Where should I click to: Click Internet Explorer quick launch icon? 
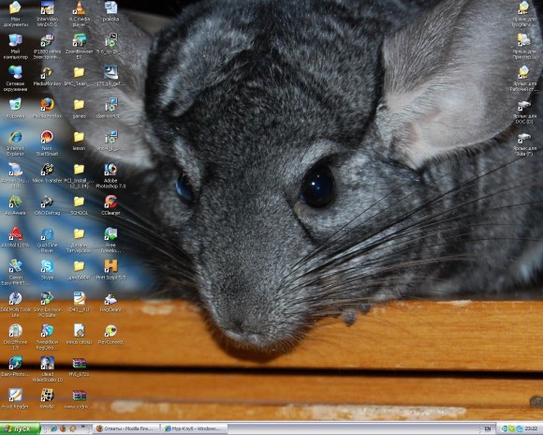54,429
